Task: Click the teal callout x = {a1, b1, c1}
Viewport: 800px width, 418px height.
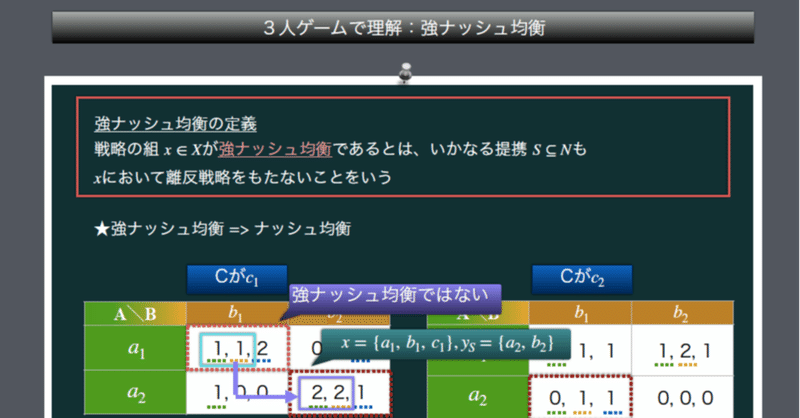Action: click(x=445, y=344)
